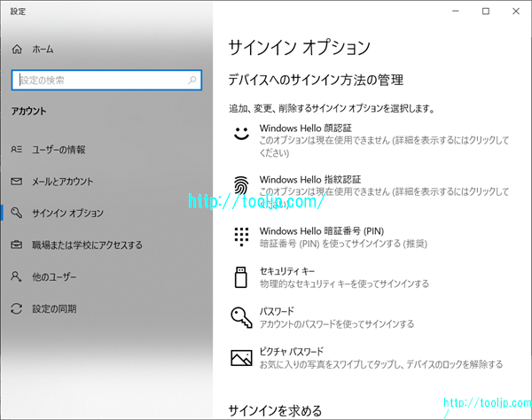Viewport: 532px width, 420px height.
Task: Click the Windows Hello face smiley icon
Action: tap(241, 133)
